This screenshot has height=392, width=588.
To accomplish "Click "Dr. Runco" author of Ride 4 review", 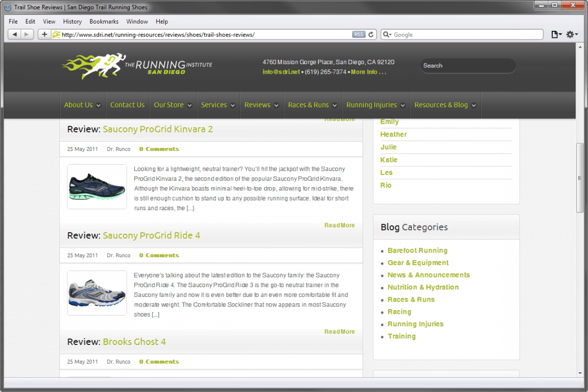I will point(119,256).
